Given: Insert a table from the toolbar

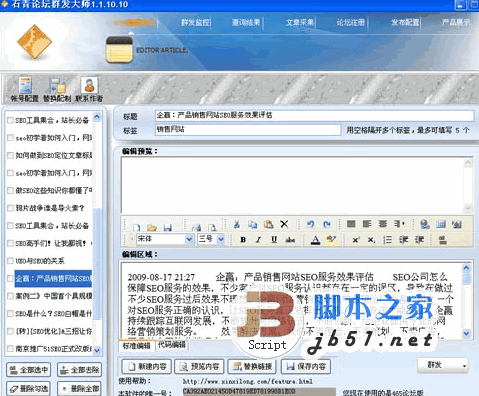Looking at the screenshot, I should (x=441, y=224).
